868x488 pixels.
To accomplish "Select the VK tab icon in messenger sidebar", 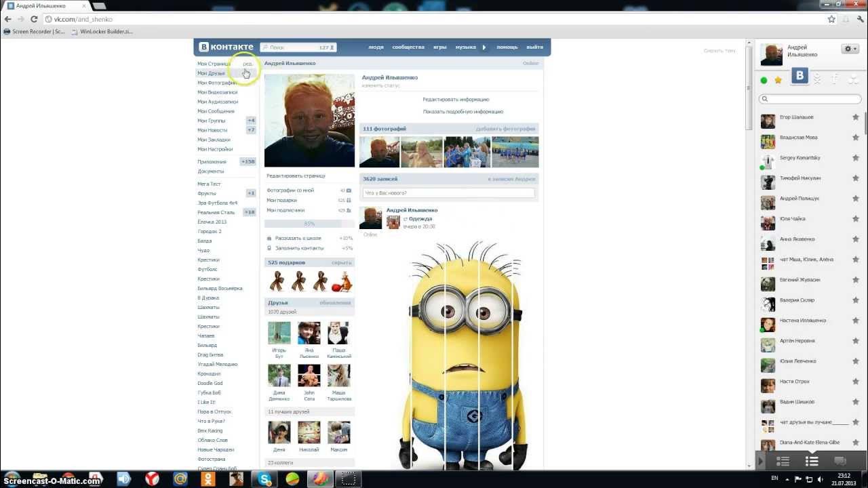I will (x=800, y=77).
